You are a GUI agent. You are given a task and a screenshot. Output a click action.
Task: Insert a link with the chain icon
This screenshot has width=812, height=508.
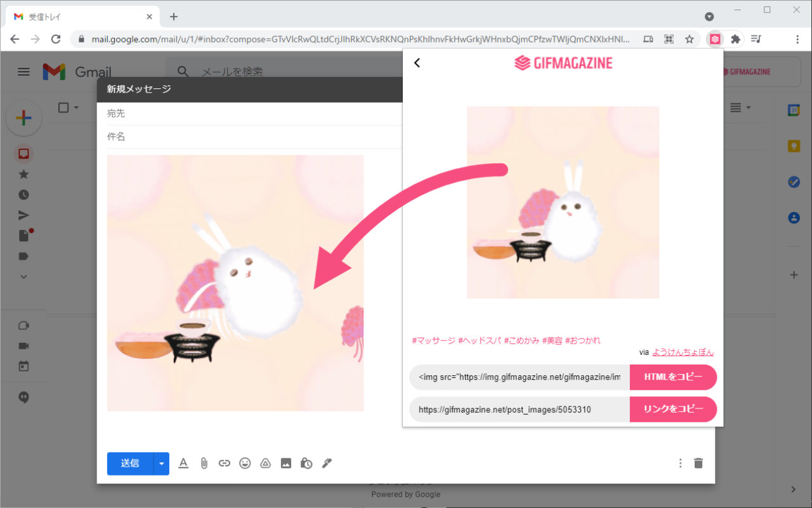(x=224, y=464)
